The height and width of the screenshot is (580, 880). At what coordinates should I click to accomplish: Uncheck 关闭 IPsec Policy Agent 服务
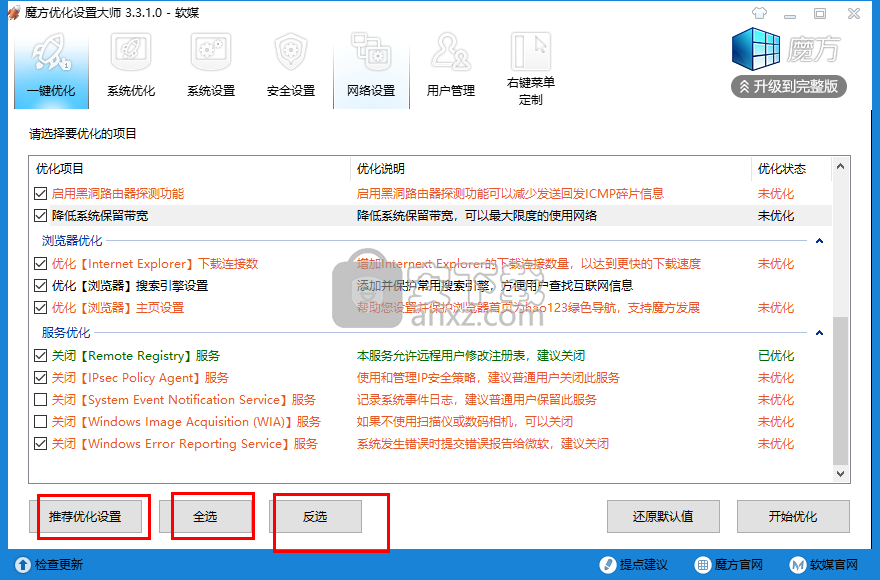(x=40, y=378)
